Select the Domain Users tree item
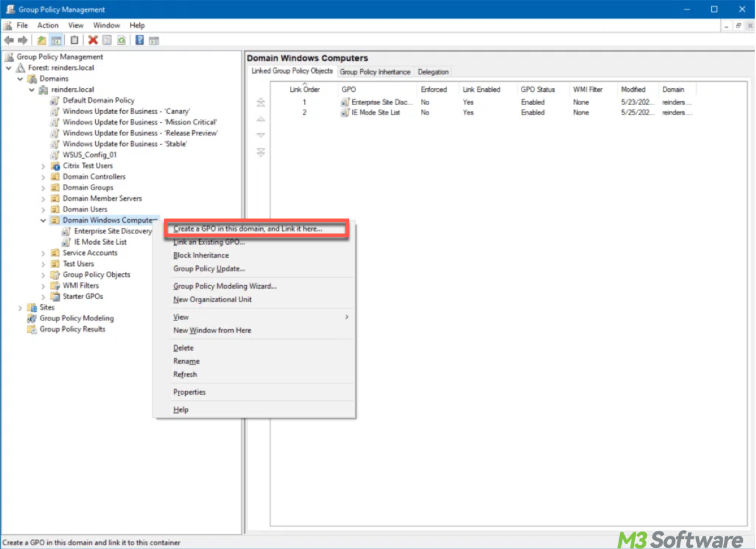Viewport: 756px width, 549px height. tap(85, 210)
